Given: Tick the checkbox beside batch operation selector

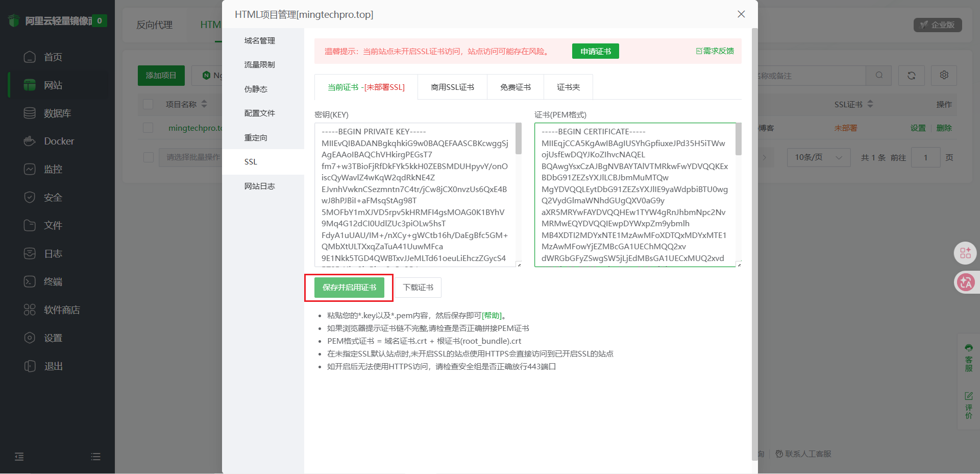Looking at the screenshot, I should [149, 157].
